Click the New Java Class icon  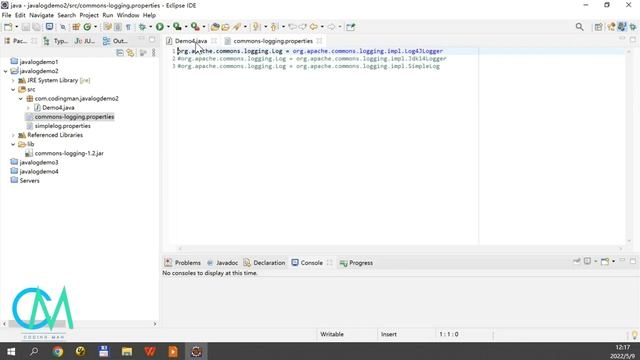point(87,27)
